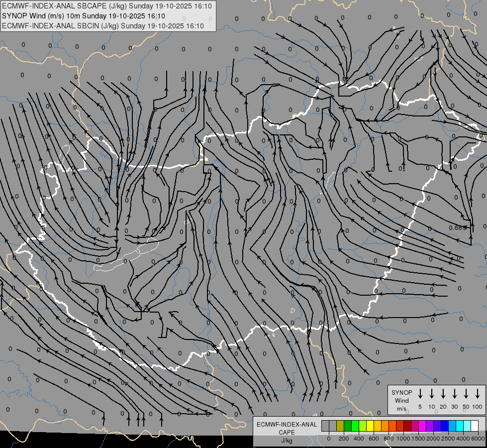Pick the indigo swatch right of the 2000 tick
This screenshot has width=487, height=448.
[x=437, y=426]
